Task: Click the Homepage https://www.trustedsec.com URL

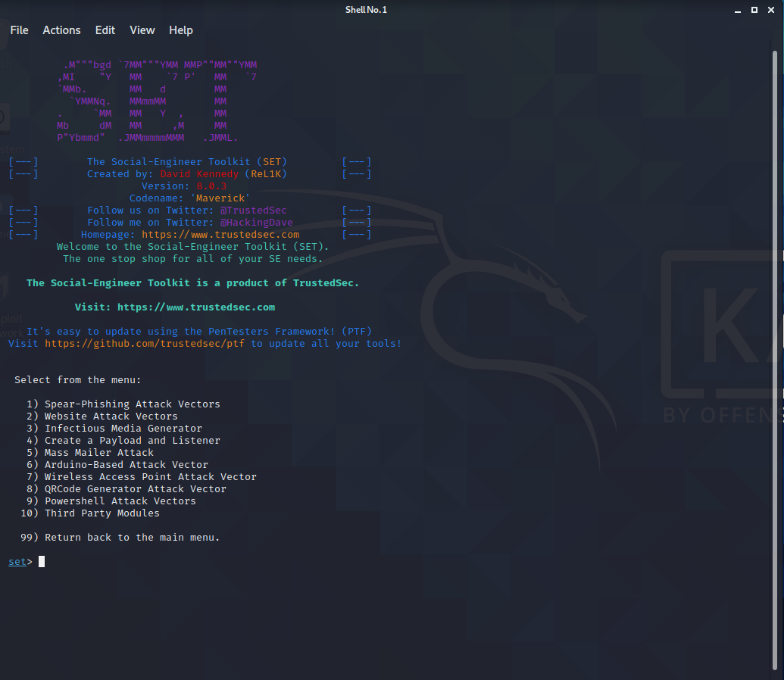Action: 220,235
